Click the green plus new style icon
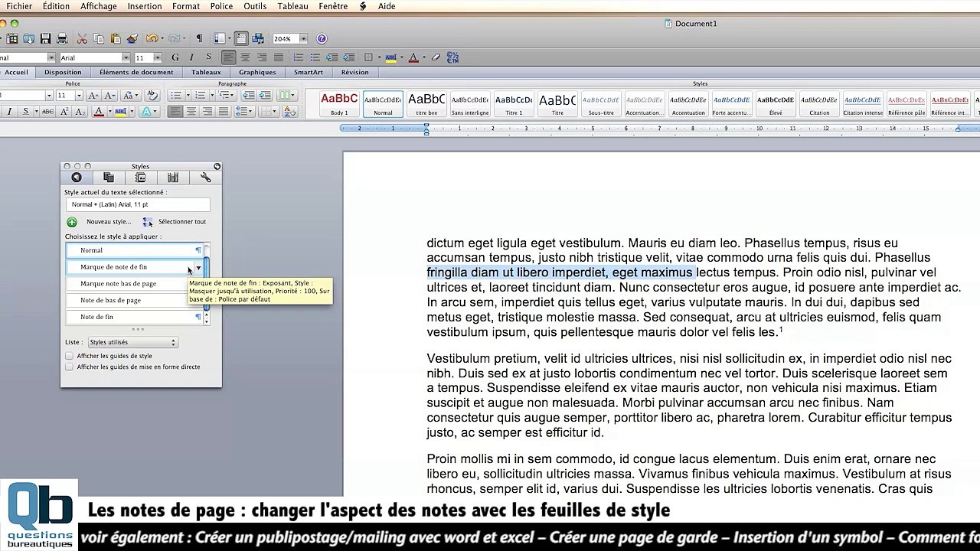Image resolution: width=980 pixels, height=551 pixels. pyautogui.click(x=72, y=222)
